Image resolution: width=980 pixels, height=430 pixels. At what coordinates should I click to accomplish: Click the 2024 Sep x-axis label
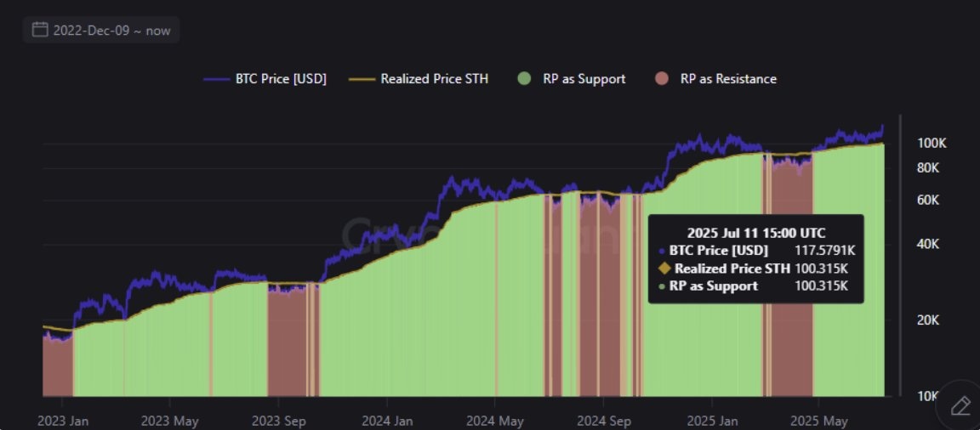(x=602, y=422)
